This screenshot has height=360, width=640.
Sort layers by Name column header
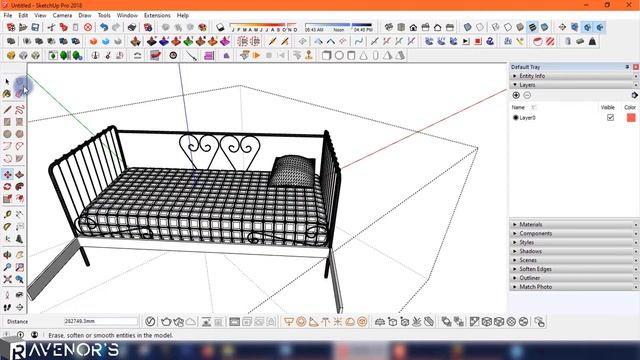pyautogui.click(x=518, y=107)
